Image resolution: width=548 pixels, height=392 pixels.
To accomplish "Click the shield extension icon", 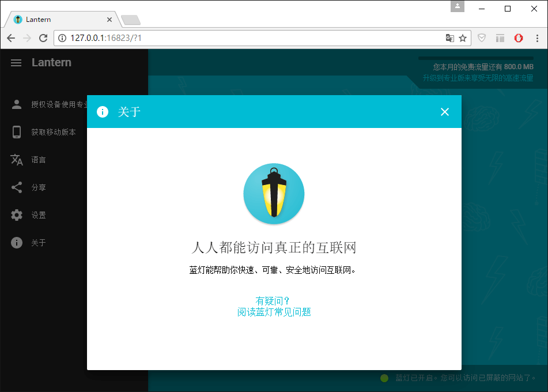I will [482, 38].
